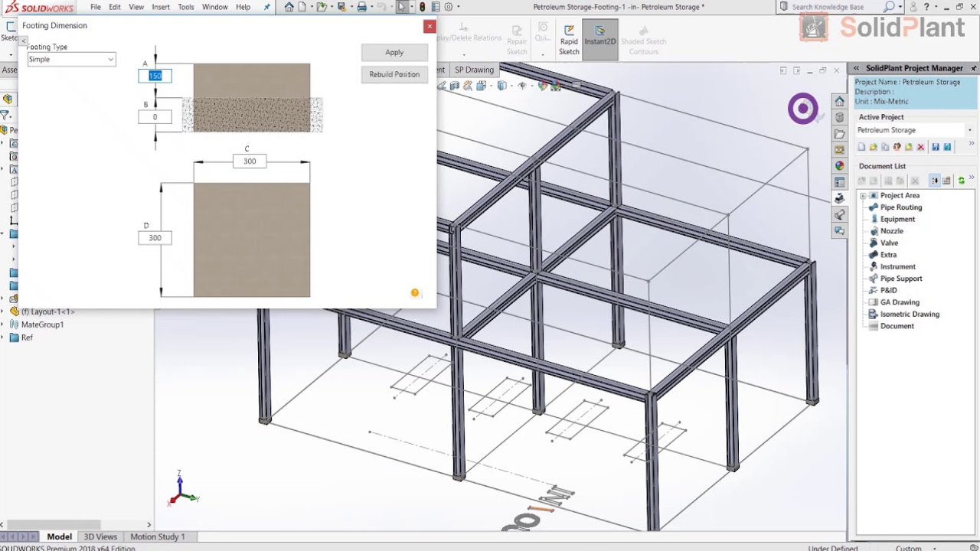Click the Rebuild traffic light icon

(x=422, y=7)
